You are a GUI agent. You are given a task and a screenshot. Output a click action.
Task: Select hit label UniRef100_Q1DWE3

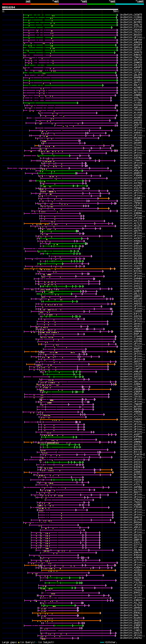(x=131, y=198)
